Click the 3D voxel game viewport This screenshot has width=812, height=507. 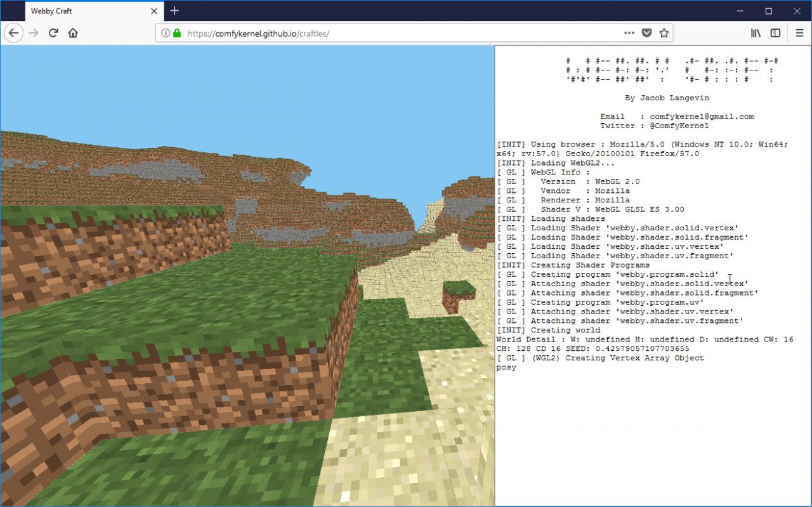click(247, 273)
